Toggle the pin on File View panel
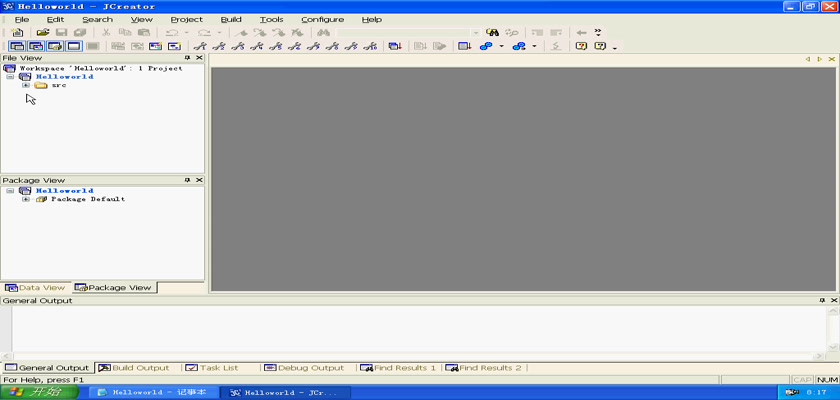Image resolution: width=840 pixels, height=400 pixels. pos(188,58)
